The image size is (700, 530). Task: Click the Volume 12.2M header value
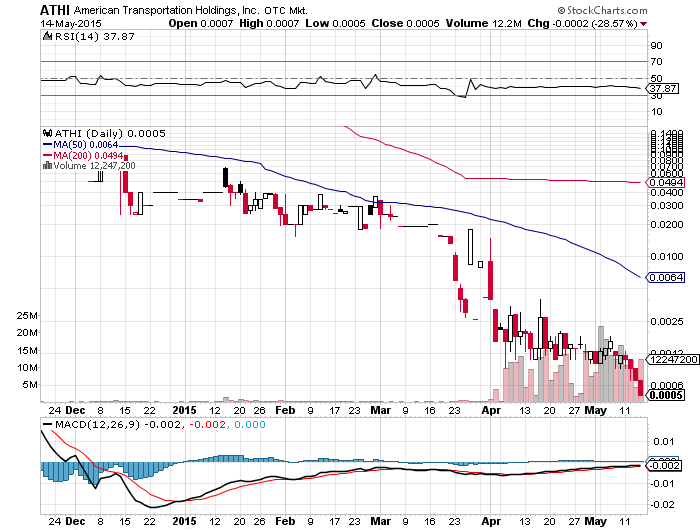483,23
